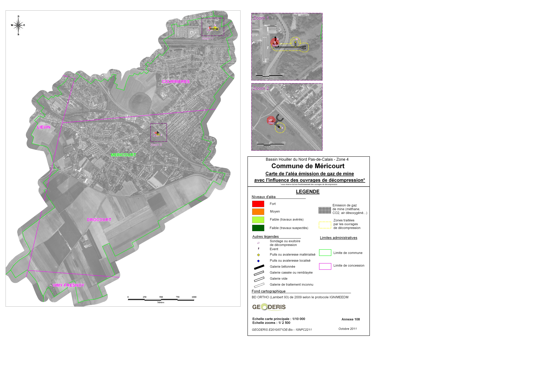The height and width of the screenshot is (392, 555).
Task: Click the Limites administratives heading
Action: (x=338, y=238)
